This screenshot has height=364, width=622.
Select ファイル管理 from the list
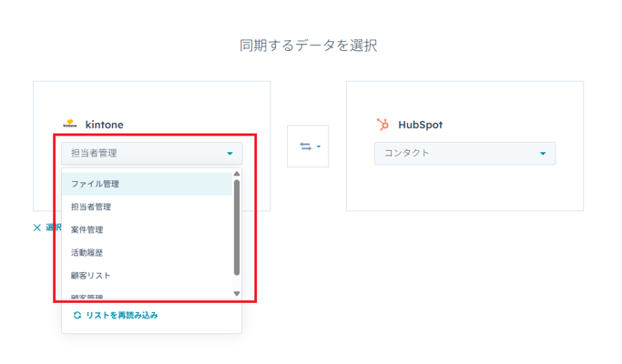[x=147, y=184]
